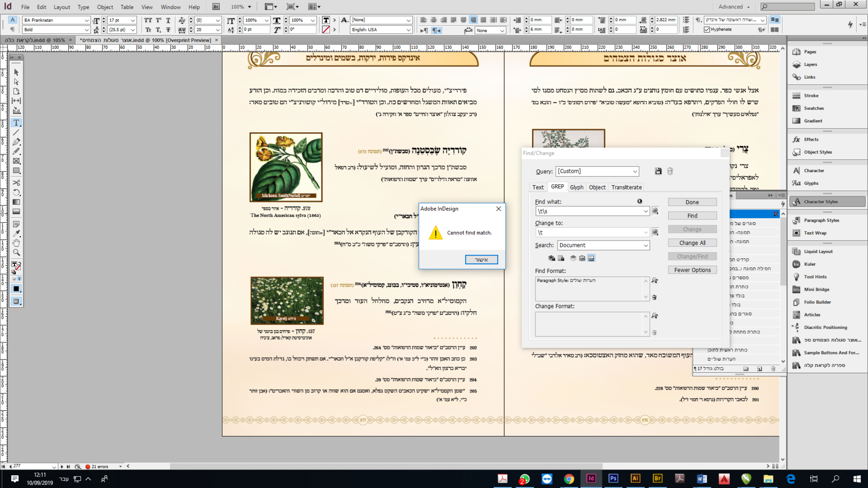The height and width of the screenshot is (488, 868).
Task: Open the Query Custom dropdown
Action: click(635, 171)
